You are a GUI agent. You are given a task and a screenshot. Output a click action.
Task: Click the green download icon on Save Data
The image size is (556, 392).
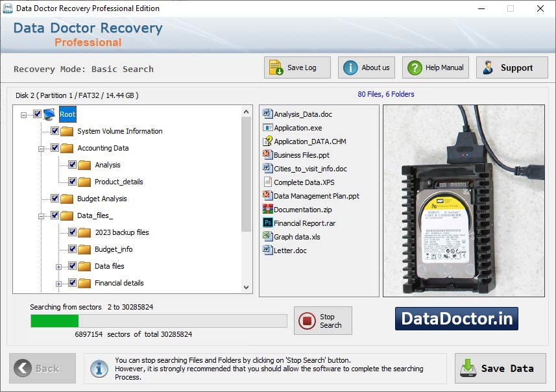468,368
